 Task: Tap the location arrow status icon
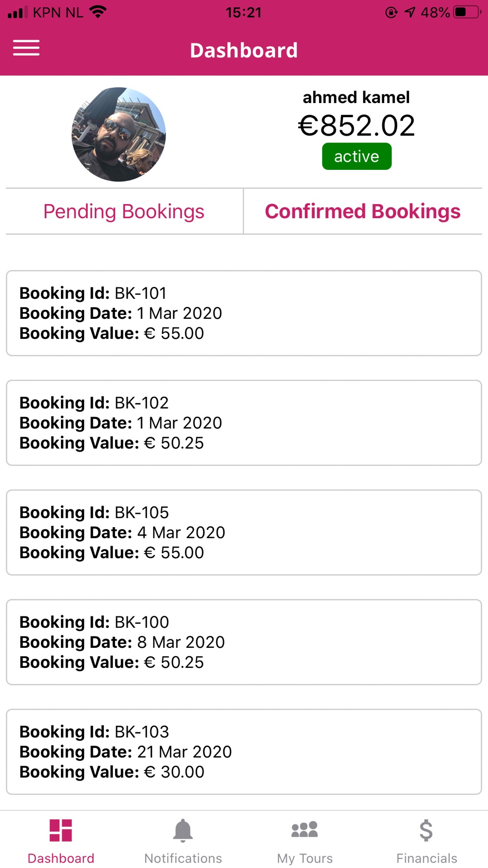[410, 12]
